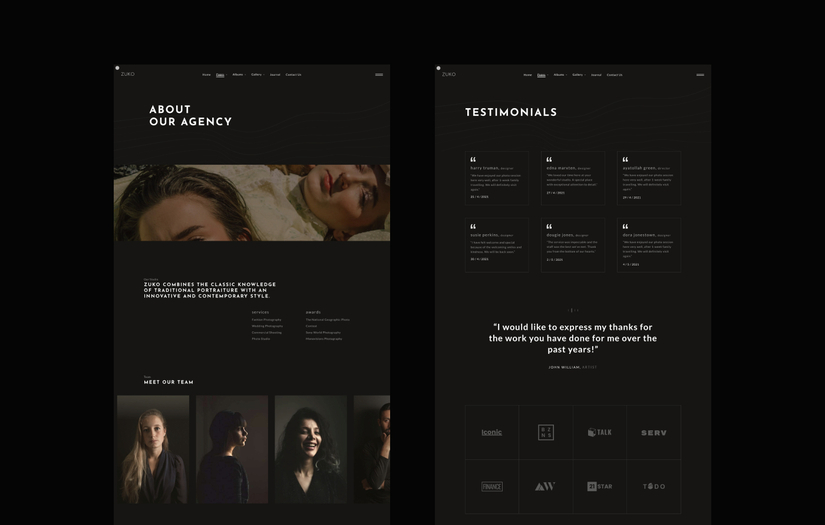Click Journal in the Testimonials page navigation
This screenshot has height=525, width=825.
pos(596,75)
